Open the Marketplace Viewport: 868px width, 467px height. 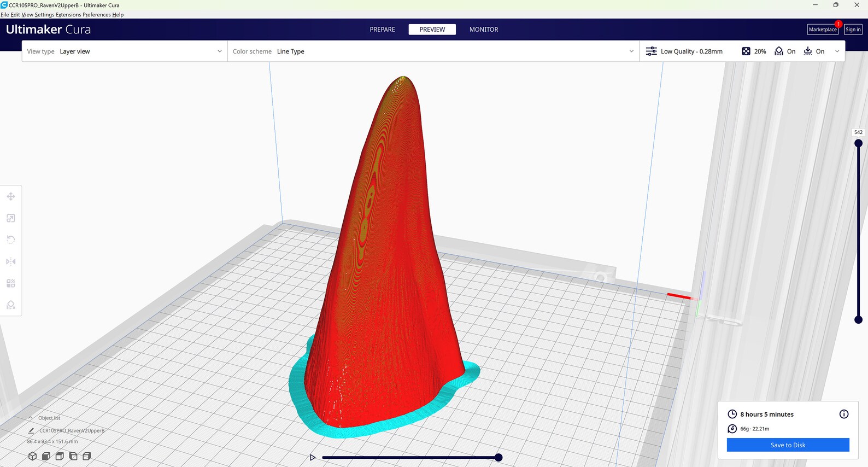[822, 30]
